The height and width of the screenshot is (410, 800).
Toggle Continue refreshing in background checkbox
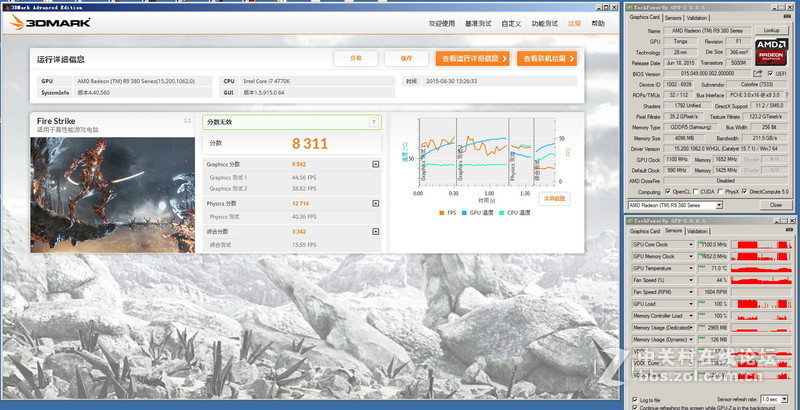click(x=635, y=407)
